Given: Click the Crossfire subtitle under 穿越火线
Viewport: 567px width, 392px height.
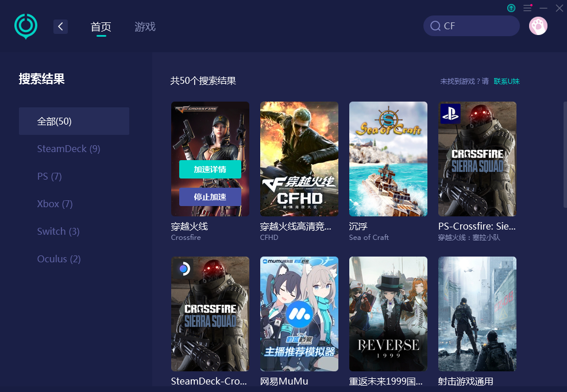Looking at the screenshot, I should [x=186, y=238].
